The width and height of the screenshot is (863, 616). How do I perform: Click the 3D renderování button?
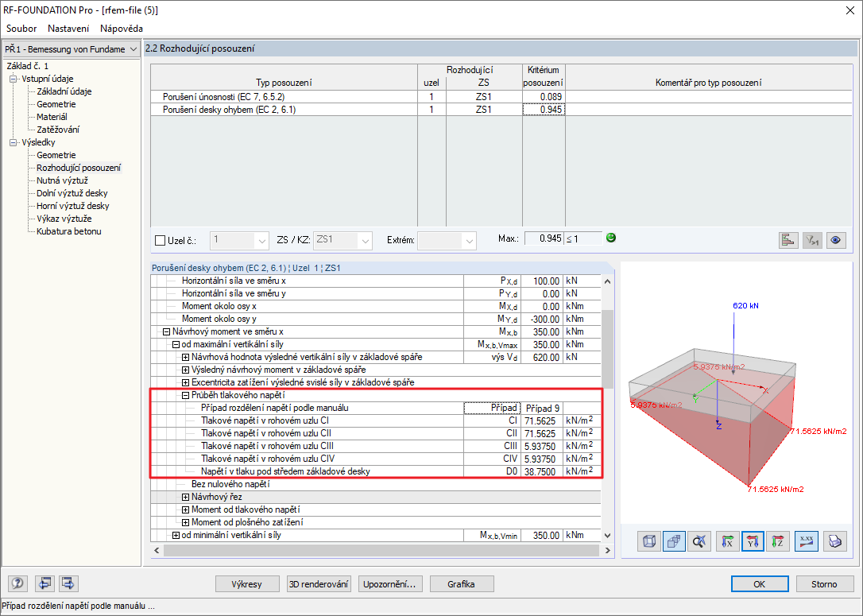coord(319,584)
